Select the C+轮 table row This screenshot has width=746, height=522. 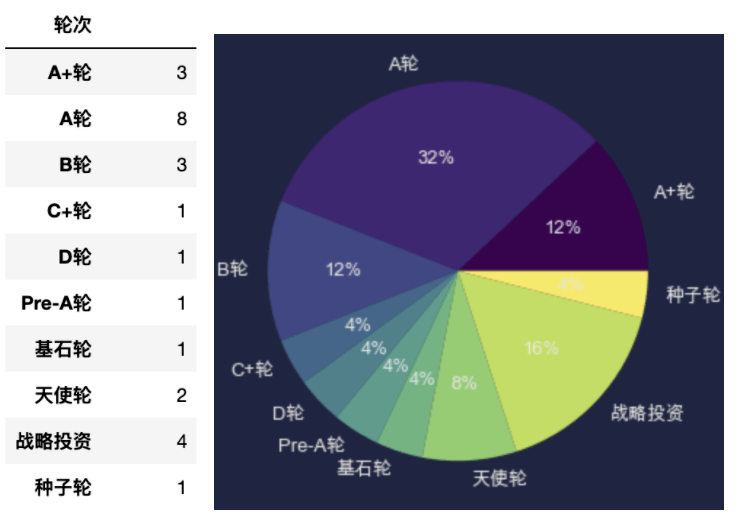point(101,211)
